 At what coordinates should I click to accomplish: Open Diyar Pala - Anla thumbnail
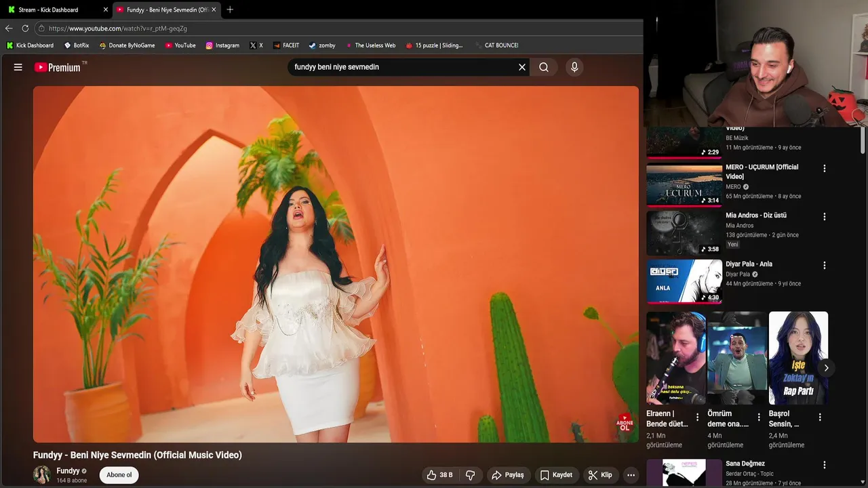pyautogui.click(x=684, y=281)
